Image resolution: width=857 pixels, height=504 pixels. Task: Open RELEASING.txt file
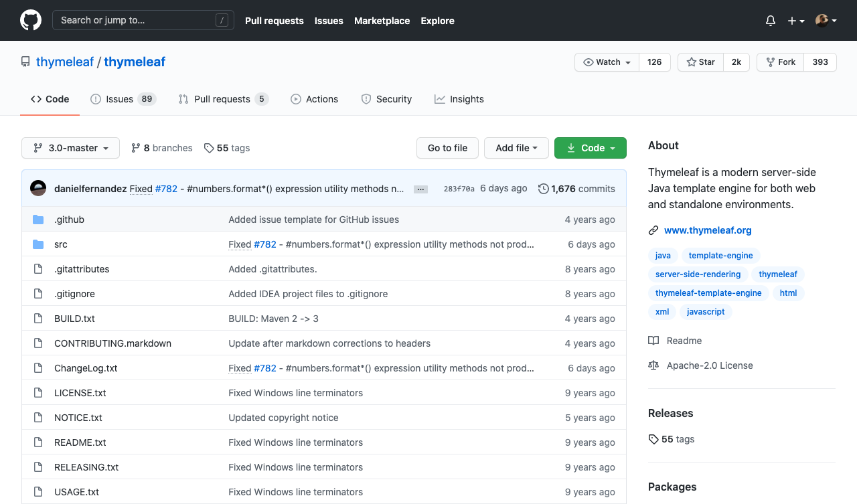86,467
